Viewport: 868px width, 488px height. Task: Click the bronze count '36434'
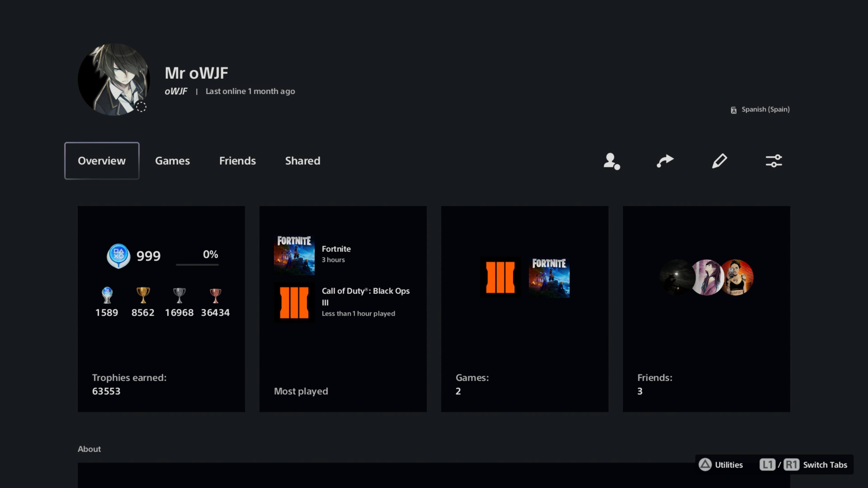215,312
